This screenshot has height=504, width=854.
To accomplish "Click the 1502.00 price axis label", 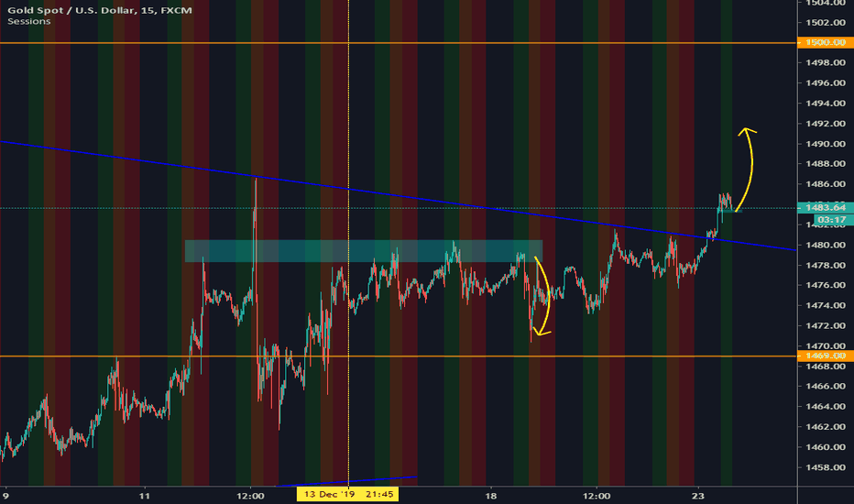I will point(825,22).
